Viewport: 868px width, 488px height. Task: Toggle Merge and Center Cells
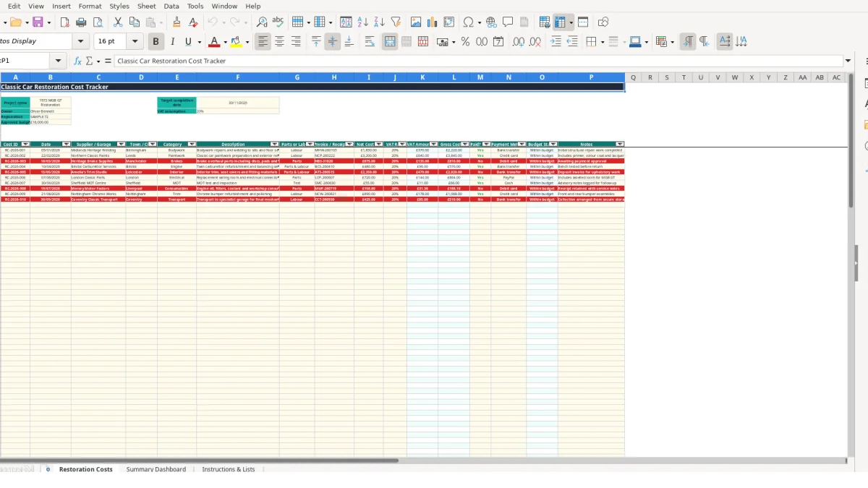coord(390,42)
